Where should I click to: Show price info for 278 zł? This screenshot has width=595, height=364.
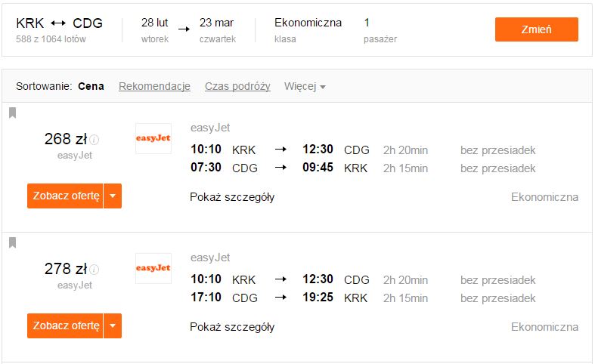(95, 270)
